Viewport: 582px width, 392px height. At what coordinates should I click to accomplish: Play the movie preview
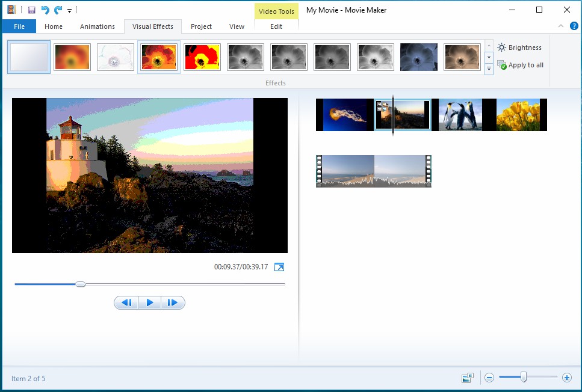[149, 302]
